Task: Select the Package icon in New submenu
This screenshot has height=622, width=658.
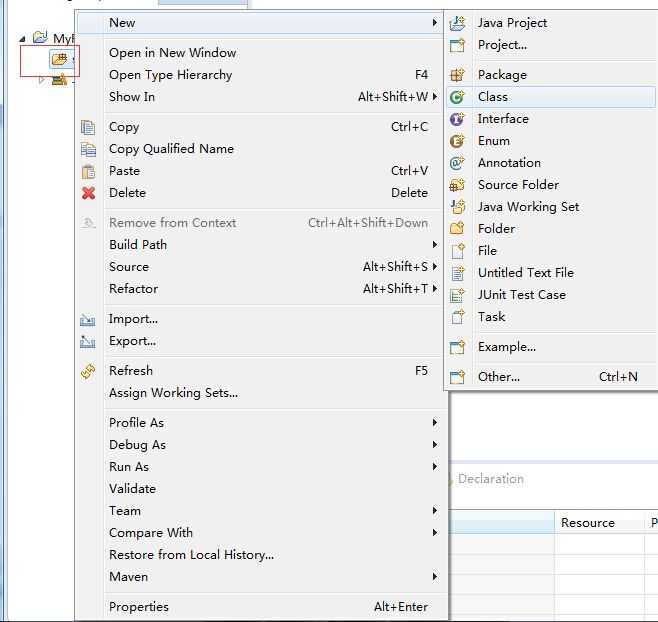Action: coord(457,75)
